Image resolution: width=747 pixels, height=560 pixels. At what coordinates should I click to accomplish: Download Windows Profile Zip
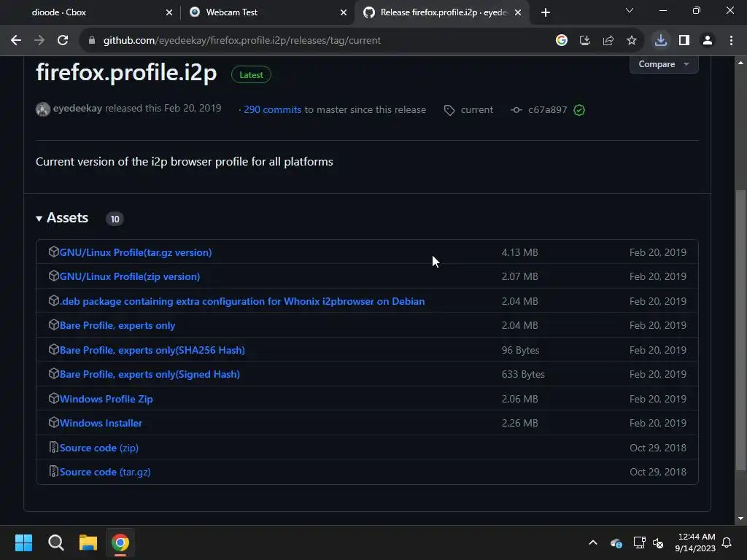(107, 399)
